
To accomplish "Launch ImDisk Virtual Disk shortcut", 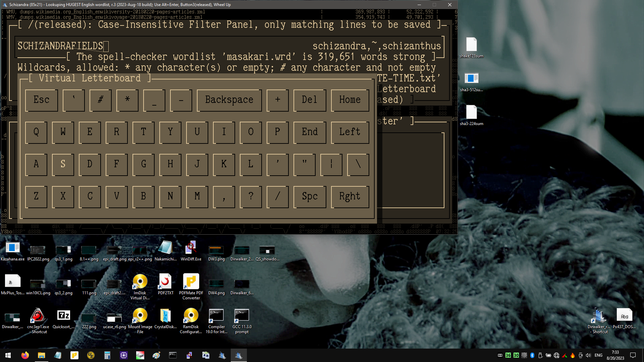I will pos(140,287).
